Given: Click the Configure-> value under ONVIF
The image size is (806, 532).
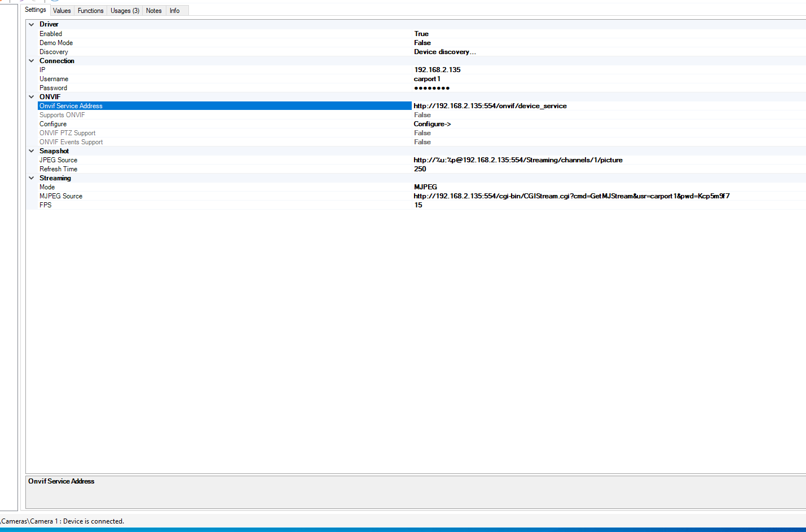Looking at the screenshot, I should [432, 124].
